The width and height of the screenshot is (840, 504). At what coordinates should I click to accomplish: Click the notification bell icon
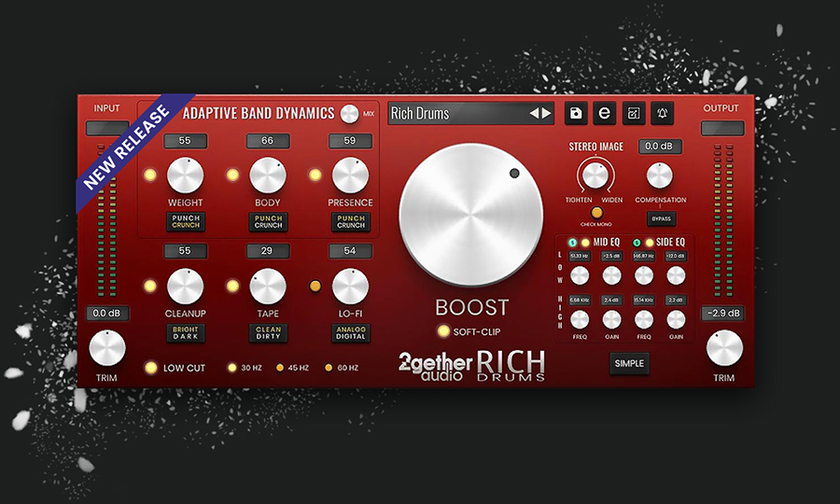(x=662, y=113)
